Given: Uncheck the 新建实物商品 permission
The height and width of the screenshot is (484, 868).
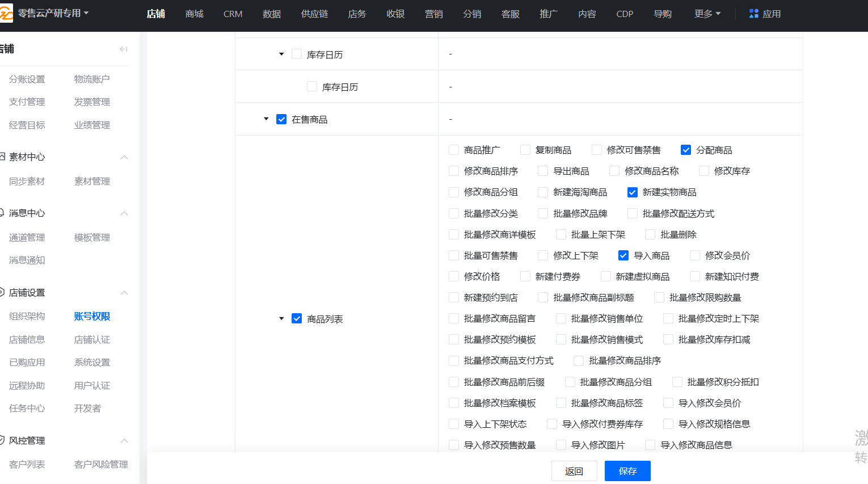Looking at the screenshot, I should (633, 192).
